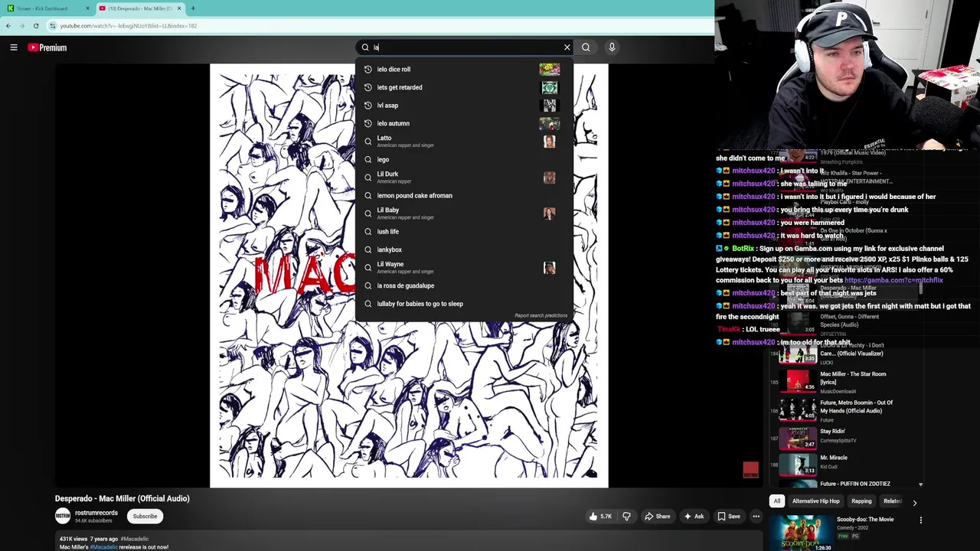Click the magnifier icon beside 'lego'

point(368,159)
